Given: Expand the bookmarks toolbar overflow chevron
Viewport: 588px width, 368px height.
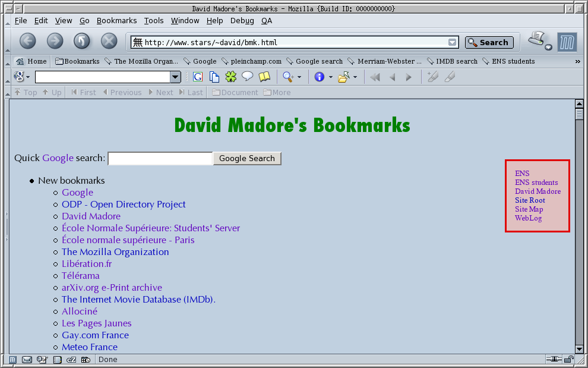Looking at the screenshot, I should tap(577, 61).
